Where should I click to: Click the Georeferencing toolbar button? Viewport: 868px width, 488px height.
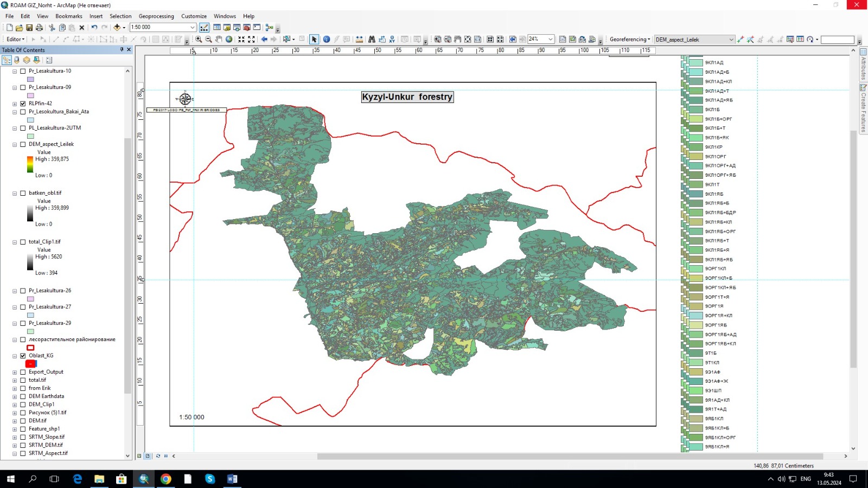tap(629, 40)
